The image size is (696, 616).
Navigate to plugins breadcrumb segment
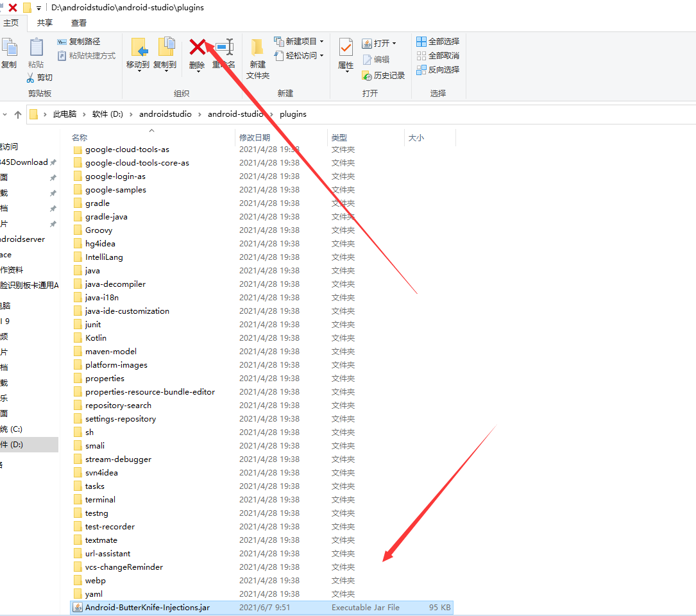(x=293, y=114)
